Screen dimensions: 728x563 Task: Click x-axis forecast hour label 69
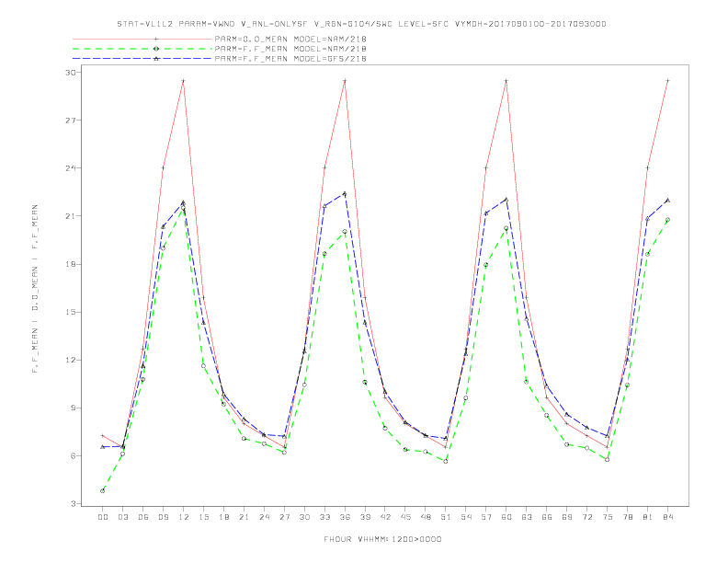point(567,517)
